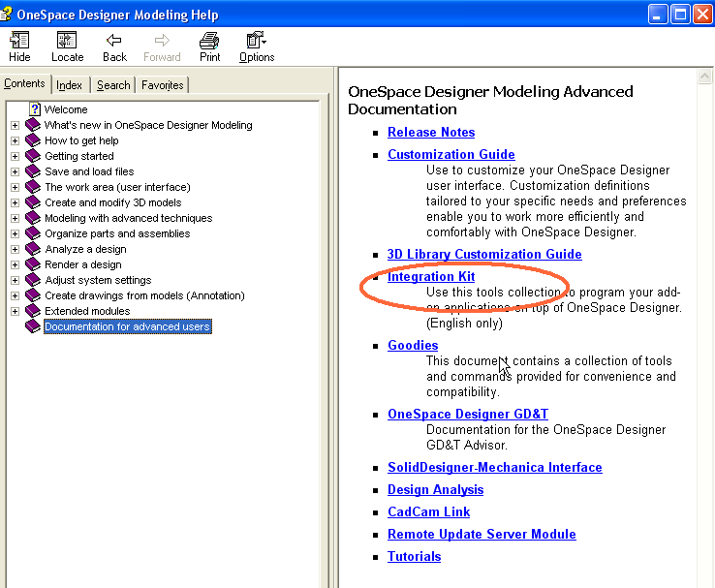Click the book icon beside How to get help
Screen dimensions: 715x588
(33, 140)
